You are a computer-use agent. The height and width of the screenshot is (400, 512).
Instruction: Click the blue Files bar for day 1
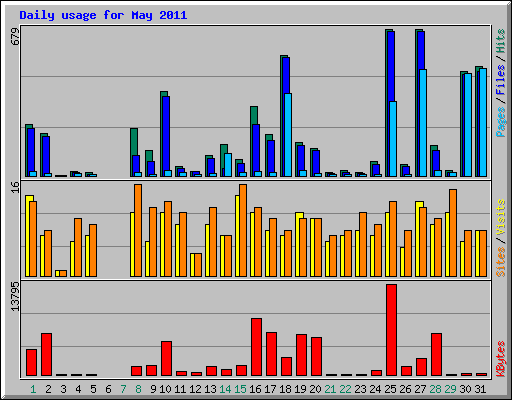(x=31, y=150)
